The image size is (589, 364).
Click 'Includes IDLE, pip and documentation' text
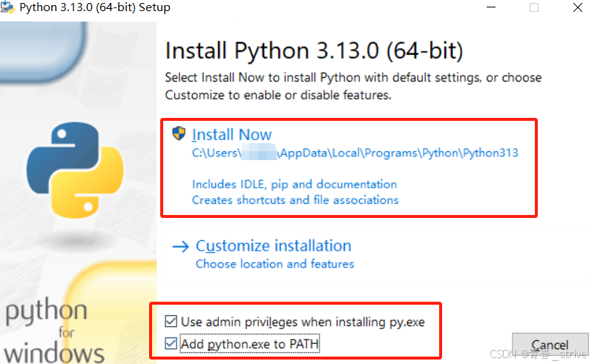[x=294, y=185]
